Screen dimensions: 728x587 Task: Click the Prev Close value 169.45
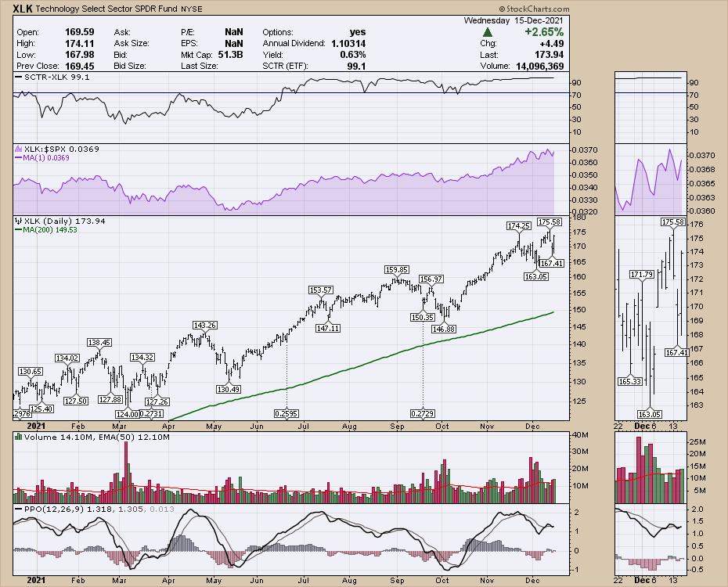coord(79,66)
